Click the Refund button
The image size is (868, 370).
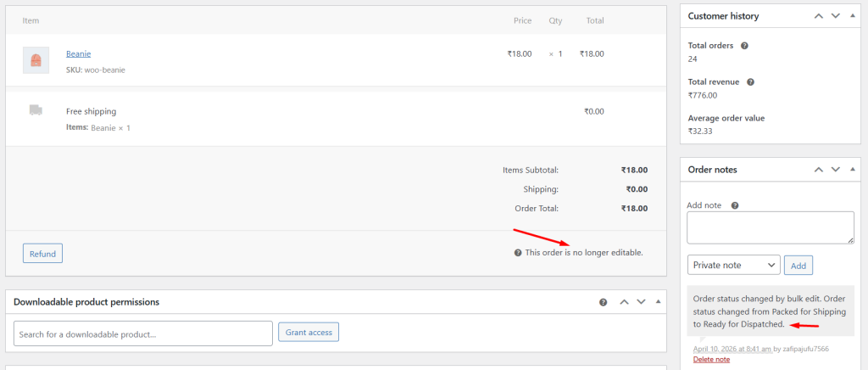click(42, 253)
